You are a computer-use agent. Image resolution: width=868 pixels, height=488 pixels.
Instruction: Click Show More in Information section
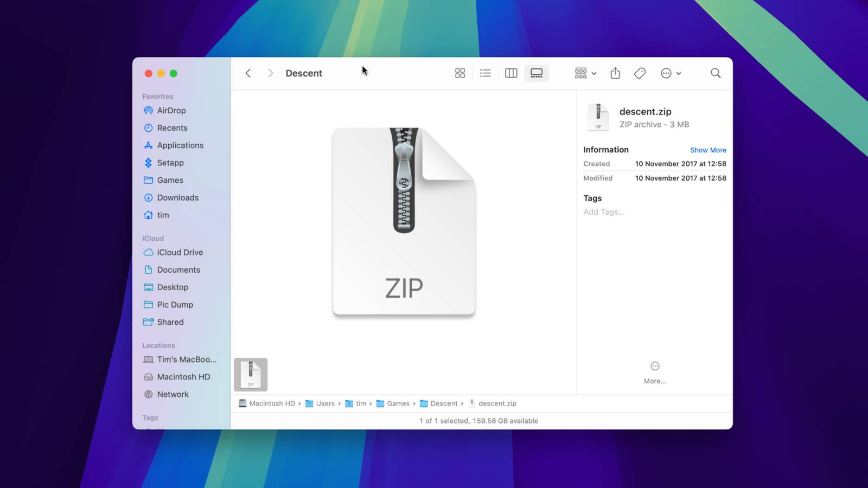[x=707, y=150]
